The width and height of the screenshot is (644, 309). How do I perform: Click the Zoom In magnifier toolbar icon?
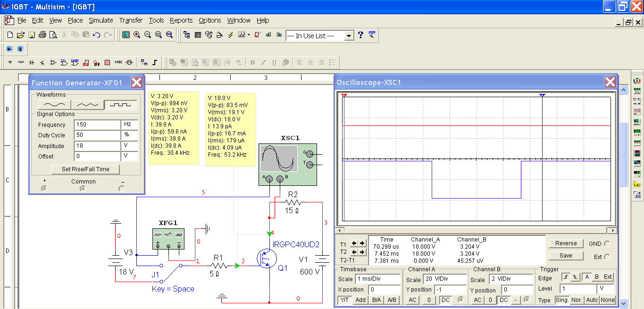pos(137,35)
